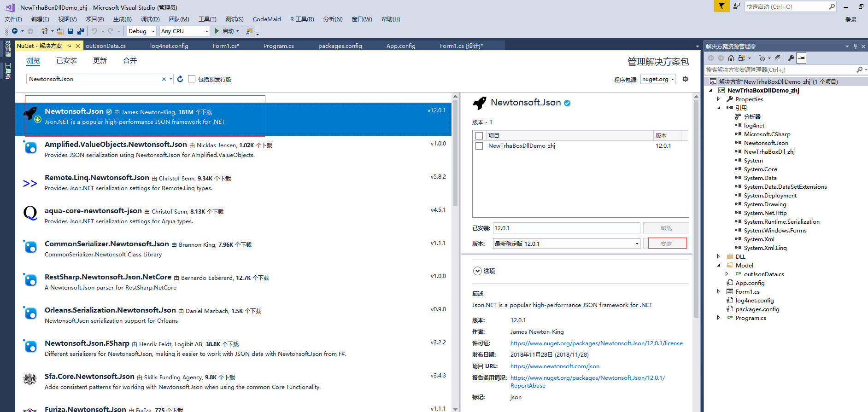Check the select-all projects checkbox
This screenshot has width=868, height=412.
(x=479, y=136)
